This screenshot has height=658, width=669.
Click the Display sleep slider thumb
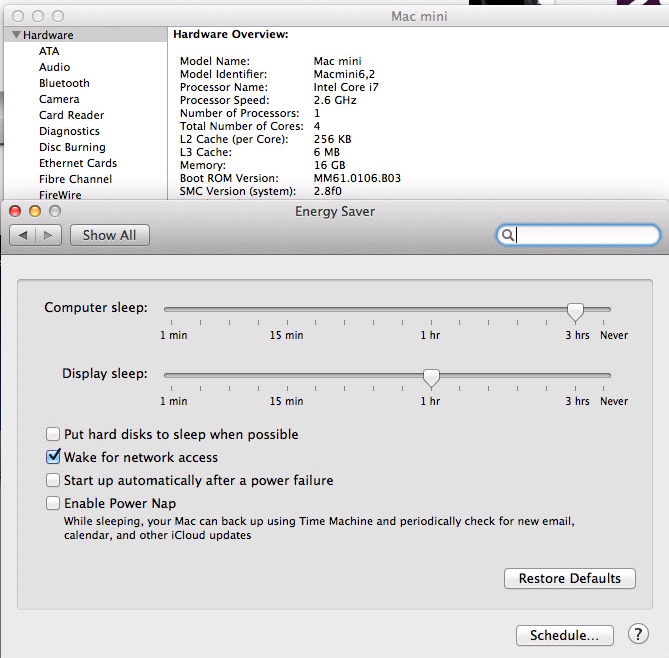(431, 378)
